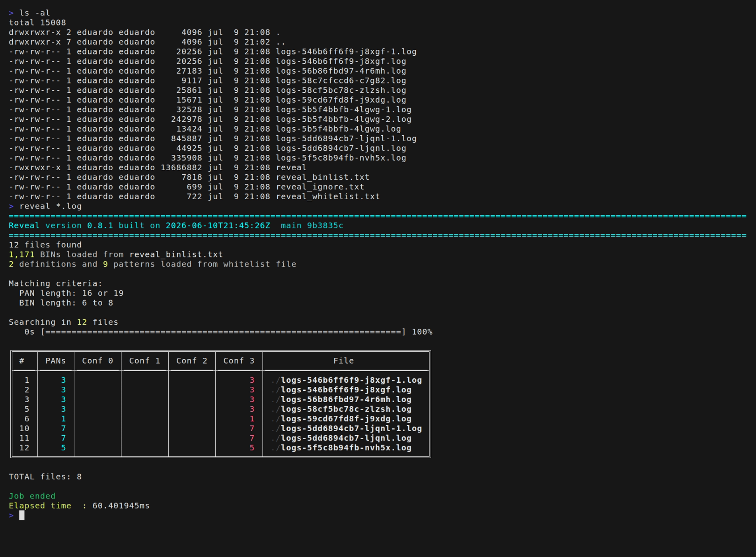Click the whitelist definitions and patterns line
The image size is (756, 557).
(152, 264)
